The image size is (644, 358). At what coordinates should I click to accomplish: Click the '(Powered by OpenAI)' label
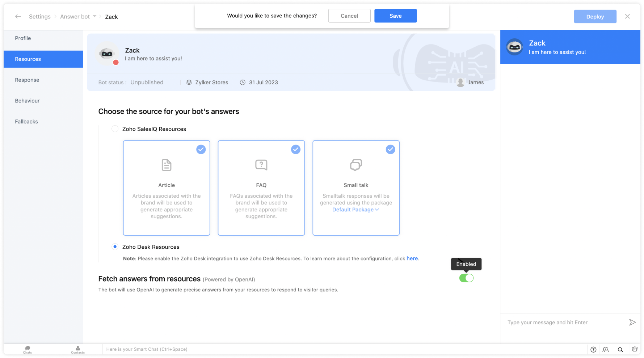tap(229, 279)
